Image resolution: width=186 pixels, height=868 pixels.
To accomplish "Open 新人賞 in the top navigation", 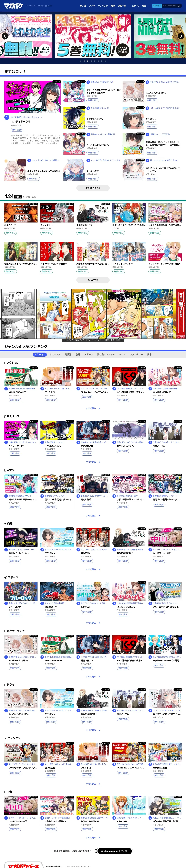I will pyautogui.click(x=83, y=6).
